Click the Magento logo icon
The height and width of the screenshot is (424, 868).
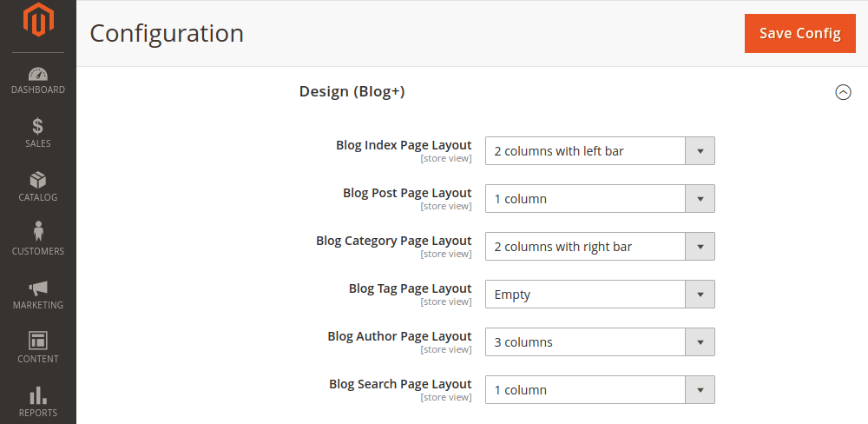pyautogui.click(x=37, y=20)
